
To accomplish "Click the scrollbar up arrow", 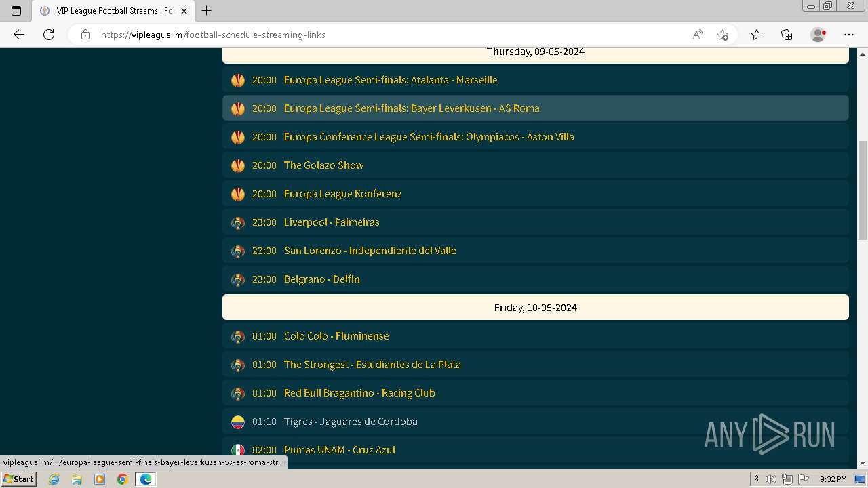I will tap(862, 53).
